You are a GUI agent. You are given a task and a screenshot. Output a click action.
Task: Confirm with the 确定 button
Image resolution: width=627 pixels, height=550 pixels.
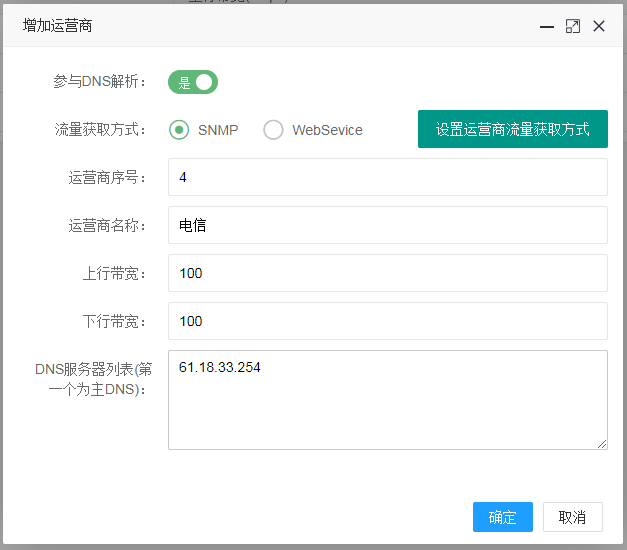click(x=502, y=517)
